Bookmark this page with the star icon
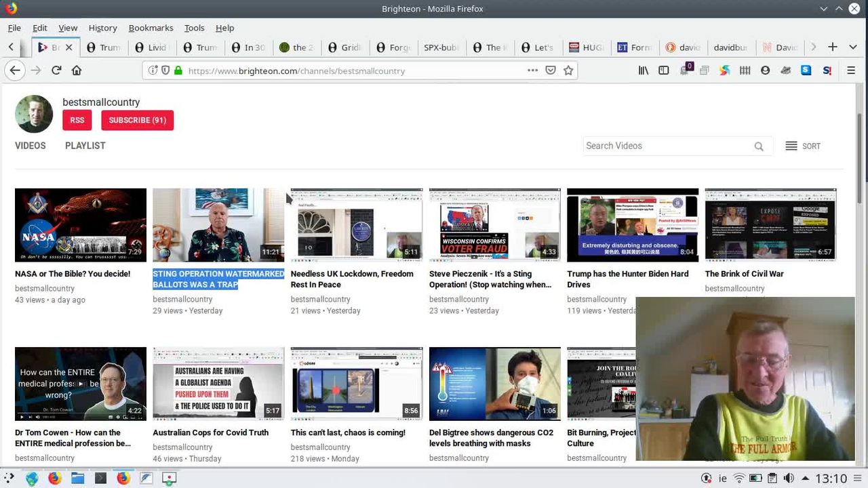 coord(568,70)
